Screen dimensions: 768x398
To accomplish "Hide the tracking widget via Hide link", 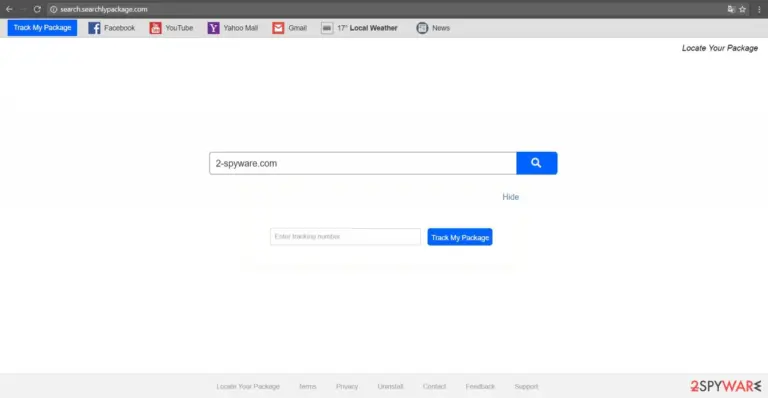I will click(510, 197).
